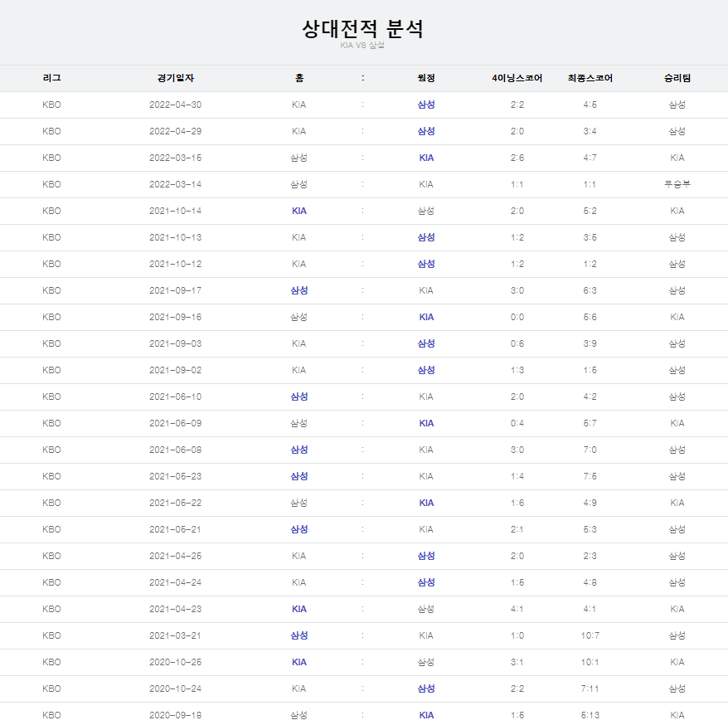Select the "리그" column header
The width and height of the screenshot is (728, 725).
click(51, 78)
